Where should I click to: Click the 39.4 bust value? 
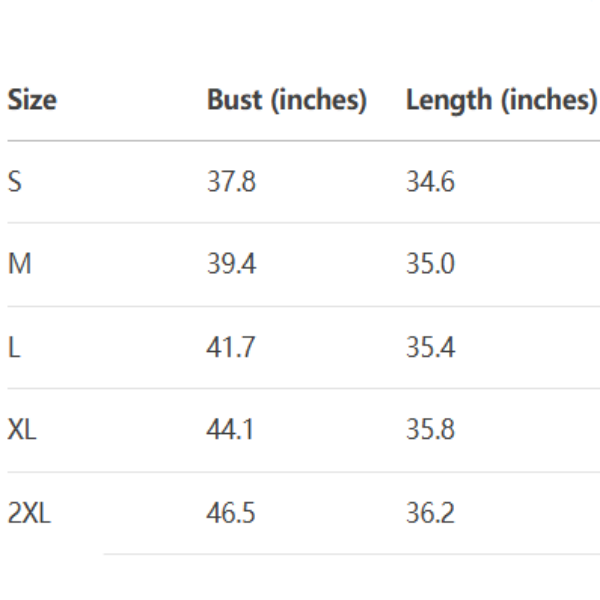[230, 265]
